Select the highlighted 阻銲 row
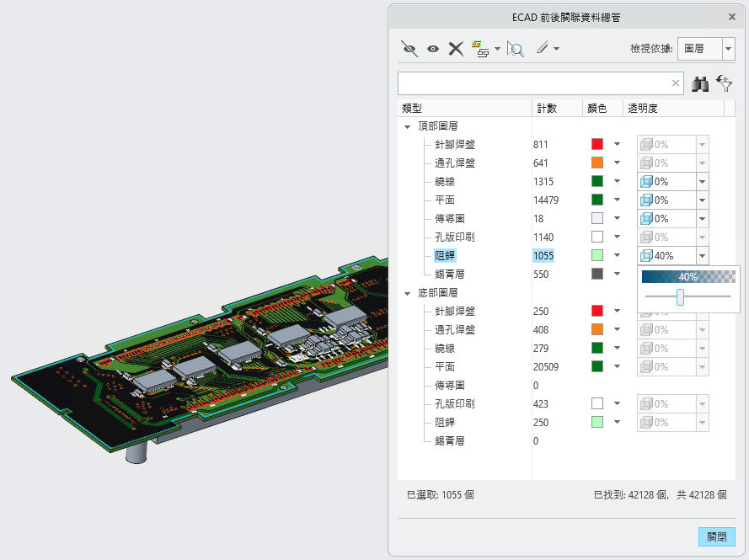The image size is (749, 560). pyautogui.click(x=445, y=256)
